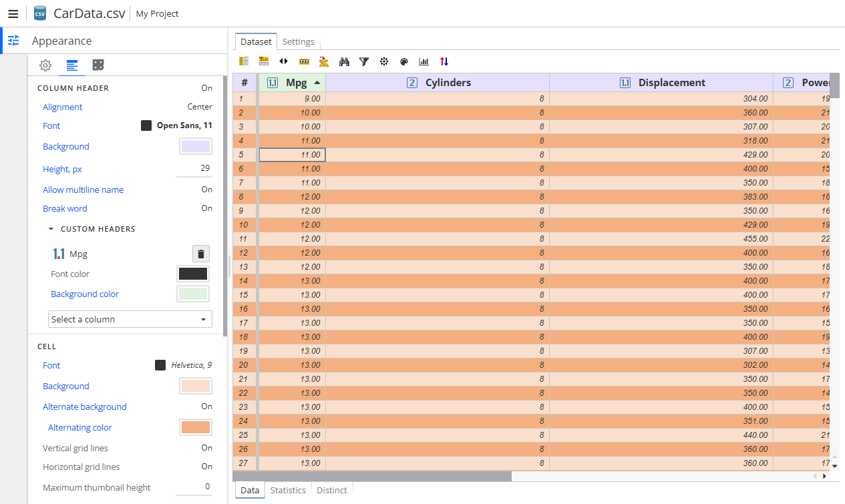Open the Find tool in the dataset toolbar

point(344,61)
